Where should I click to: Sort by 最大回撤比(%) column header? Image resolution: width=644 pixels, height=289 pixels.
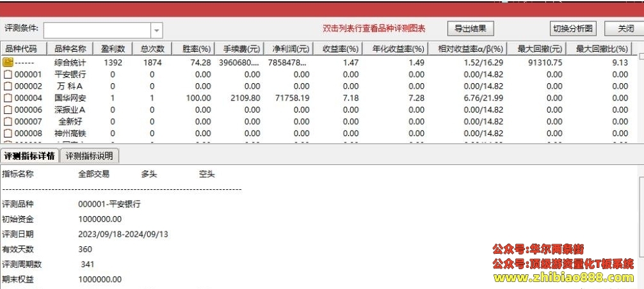tap(599, 49)
